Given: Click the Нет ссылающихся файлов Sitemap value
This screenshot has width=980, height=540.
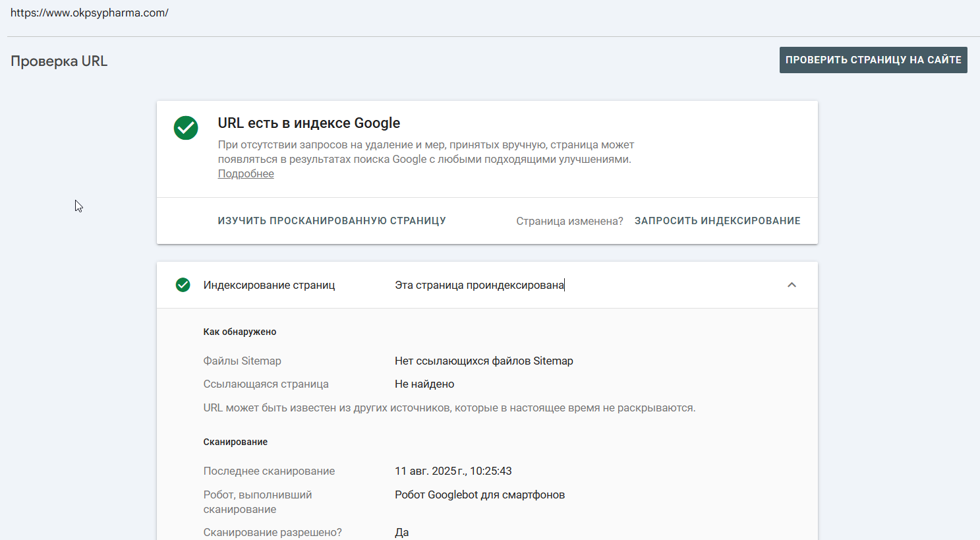Looking at the screenshot, I should pos(484,361).
